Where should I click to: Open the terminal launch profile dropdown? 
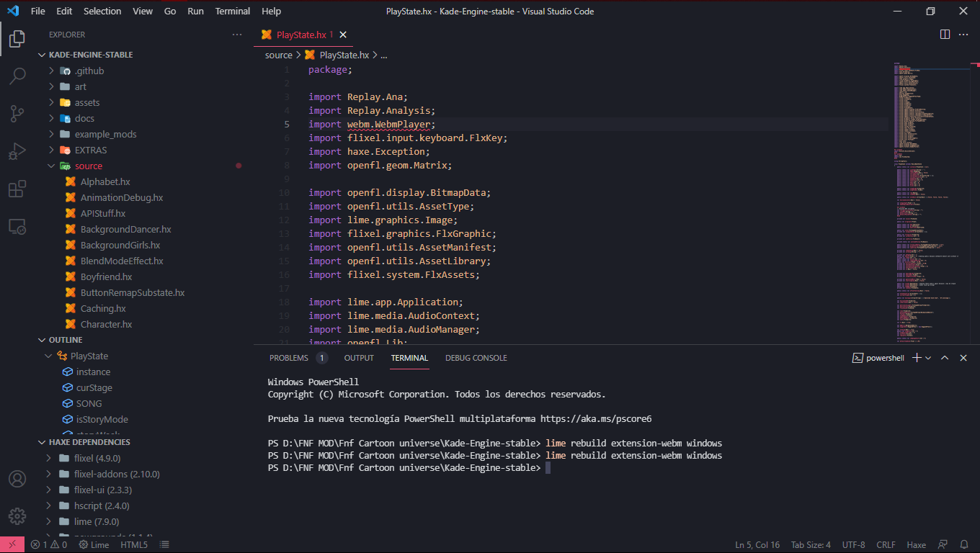click(928, 358)
